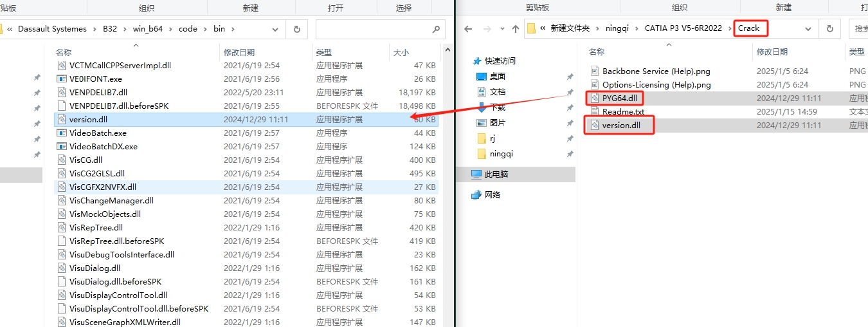Open recent locations dropdown in right window
Viewport: 868px width, 327px height.
pyautogui.click(x=502, y=29)
